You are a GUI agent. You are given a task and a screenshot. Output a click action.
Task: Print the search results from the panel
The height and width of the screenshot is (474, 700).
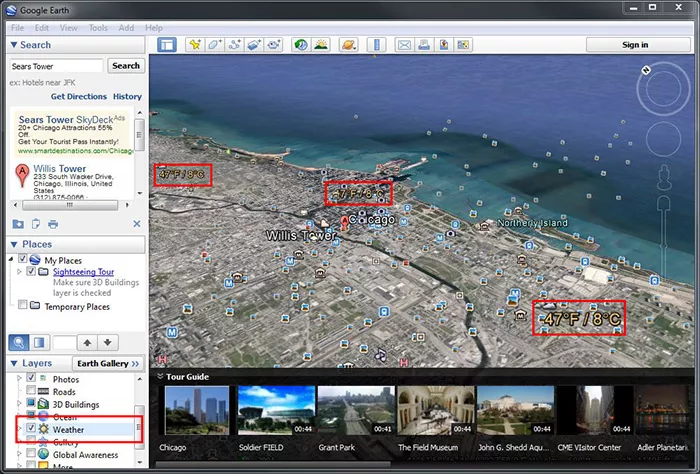click(x=53, y=224)
